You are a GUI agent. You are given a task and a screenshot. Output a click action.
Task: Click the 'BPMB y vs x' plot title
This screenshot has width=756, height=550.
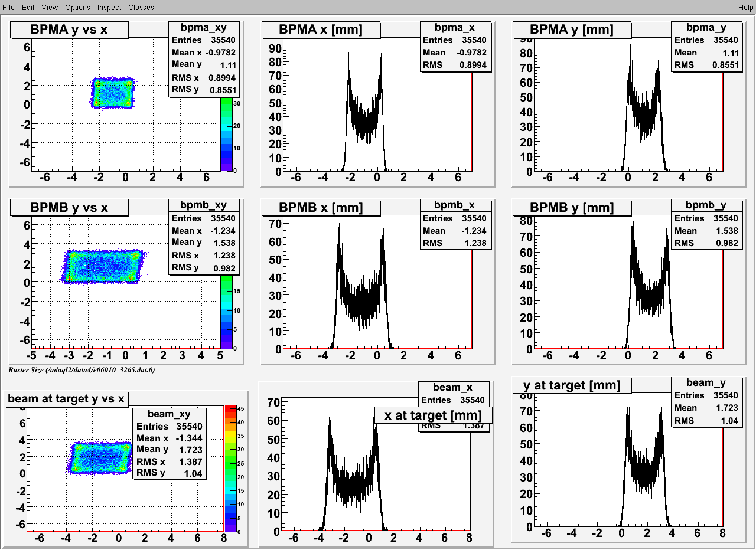(x=69, y=207)
